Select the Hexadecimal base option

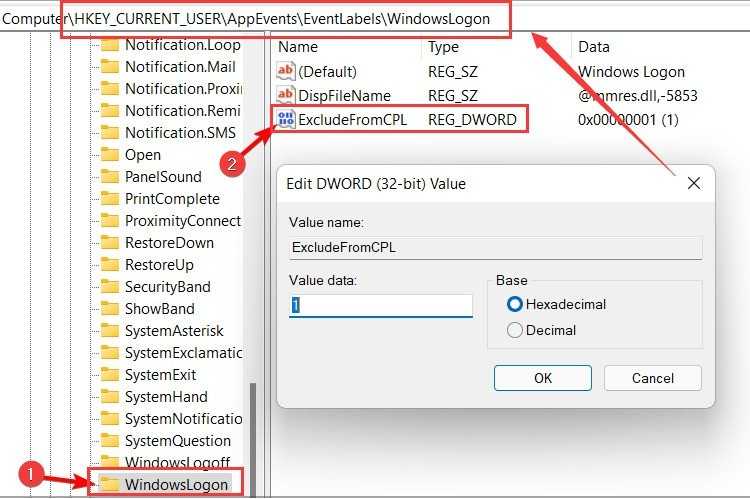pyautogui.click(x=515, y=304)
